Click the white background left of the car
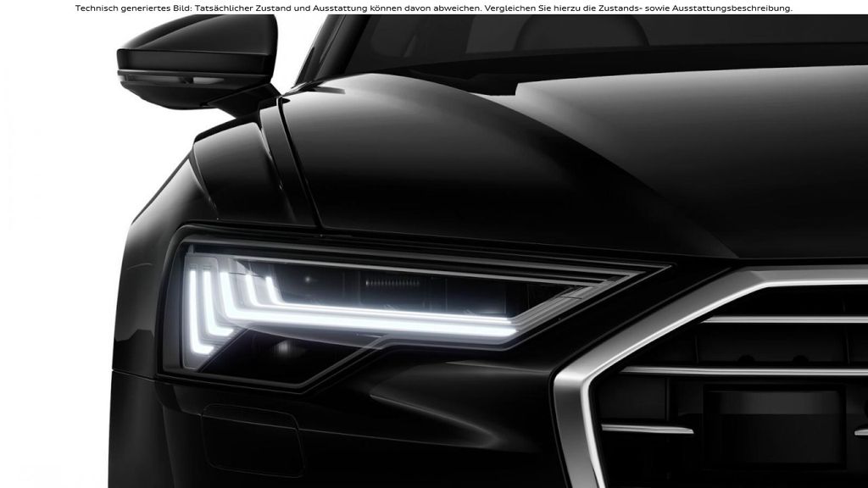The height and width of the screenshot is (488, 868). pos(51,254)
